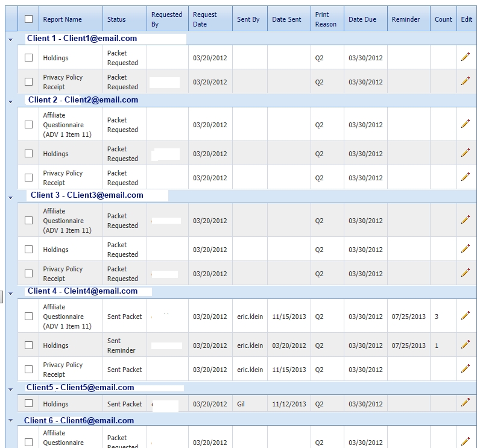Collapse the Client 1 group
This screenshot has height=448, width=480.
coord(11,39)
